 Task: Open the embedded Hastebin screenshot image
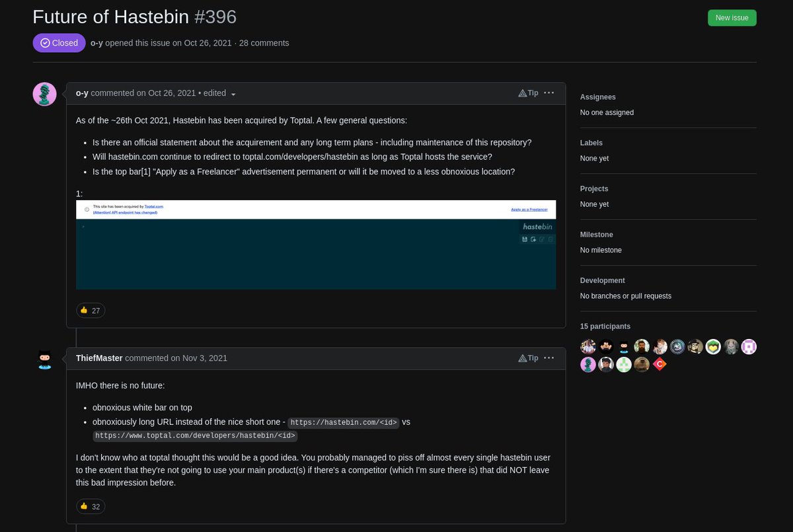pyautogui.click(x=316, y=245)
